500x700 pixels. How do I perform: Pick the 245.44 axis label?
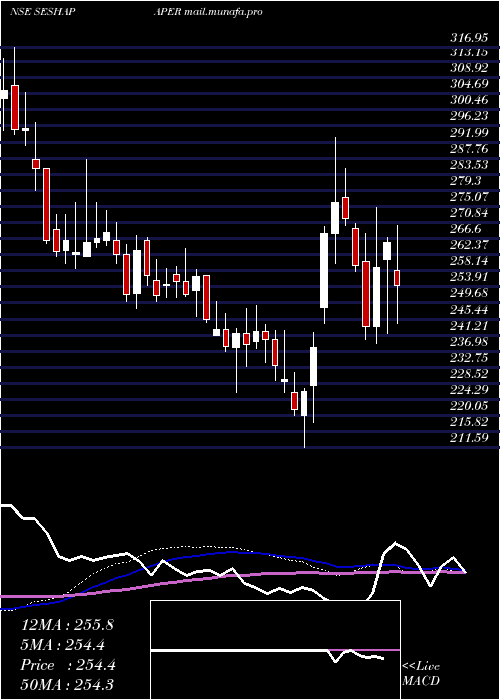[469, 309]
